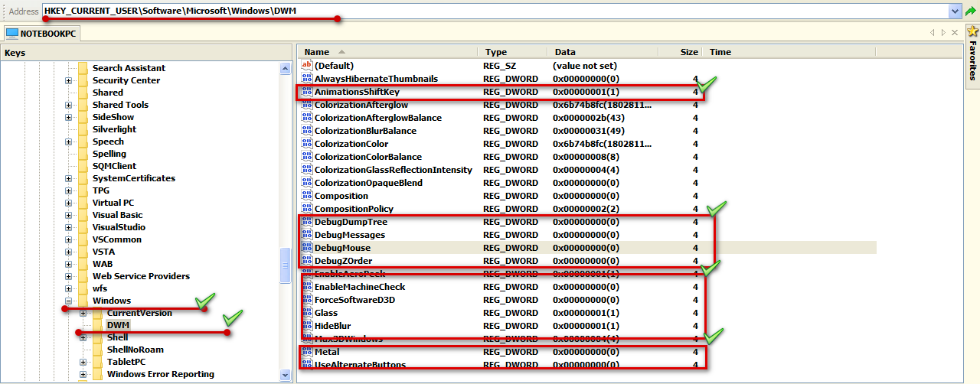980x384 pixels.
Task: Click the green Go arrow beside the address bar
Action: 971,11
